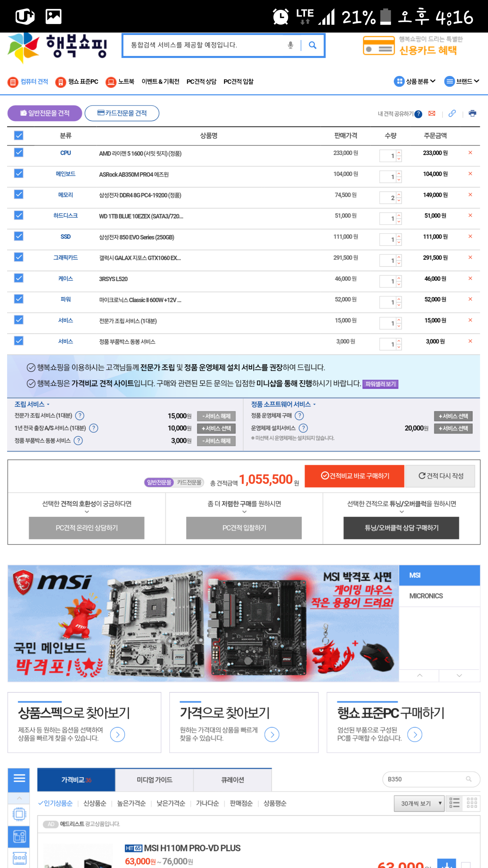Image resolution: width=488 pixels, height=868 pixels.
Task: Open help icon for 전문가 조립 서비스
Action: pos(80,415)
